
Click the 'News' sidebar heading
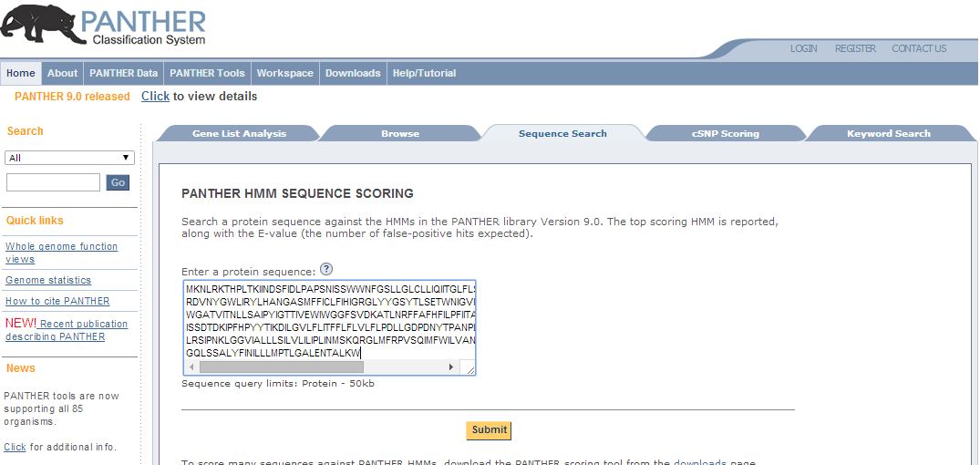[x=21, y=368]
